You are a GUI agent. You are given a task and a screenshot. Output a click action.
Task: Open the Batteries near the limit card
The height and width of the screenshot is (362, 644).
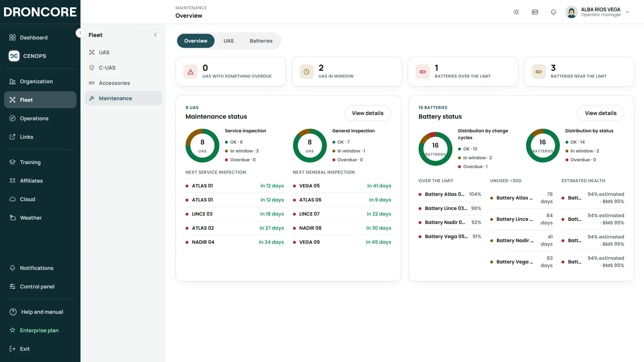click(x=579, y=71)
